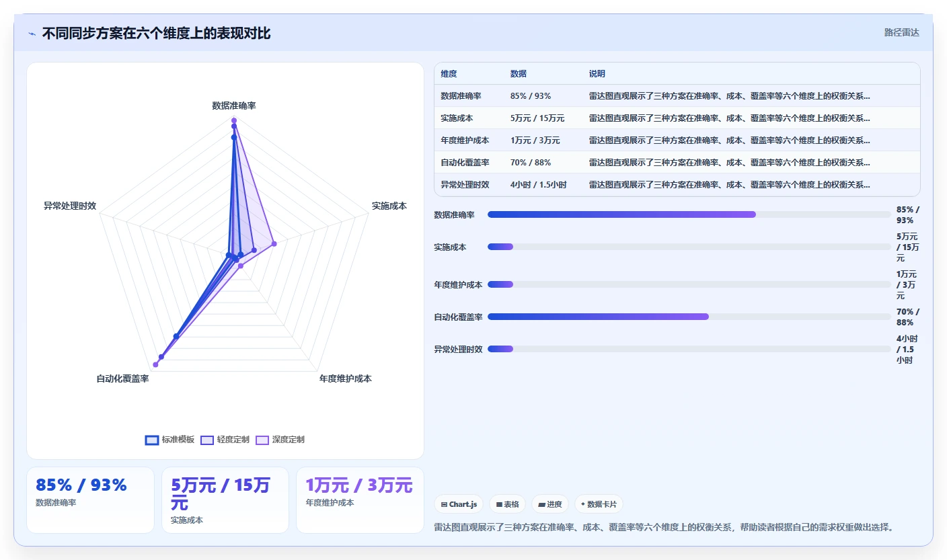The width and height of the screenshot is (947, 560).
Task: Click the 年度维护成本 progress bar
Action: 689,284
